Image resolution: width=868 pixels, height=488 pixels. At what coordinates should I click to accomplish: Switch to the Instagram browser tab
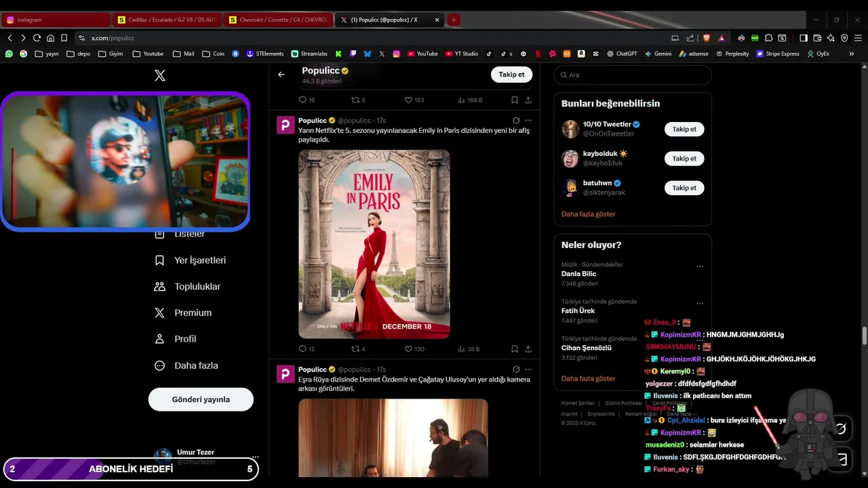click(56, 20)
